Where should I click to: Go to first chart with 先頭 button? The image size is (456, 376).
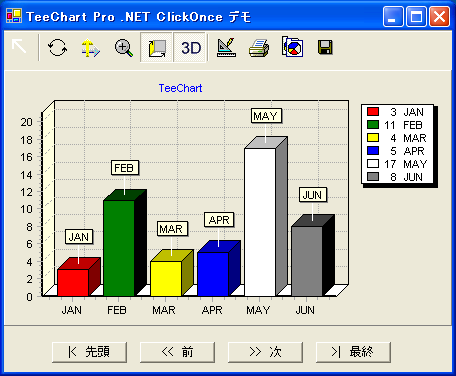point(89,352)
